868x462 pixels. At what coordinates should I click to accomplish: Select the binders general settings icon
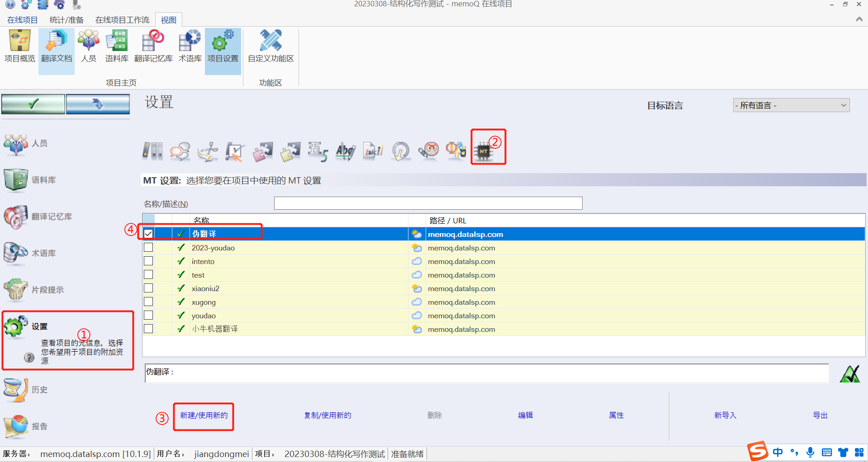tap(153, 151)
